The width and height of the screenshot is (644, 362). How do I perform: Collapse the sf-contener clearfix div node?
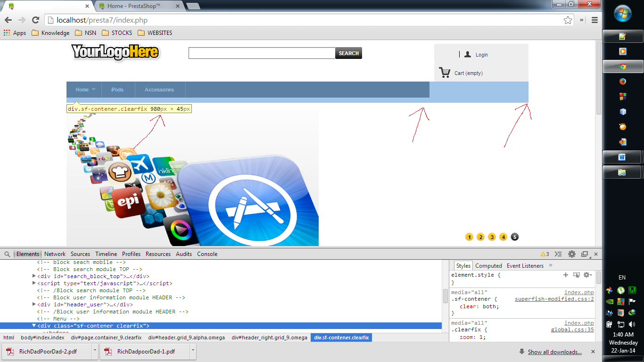point(34,326)
